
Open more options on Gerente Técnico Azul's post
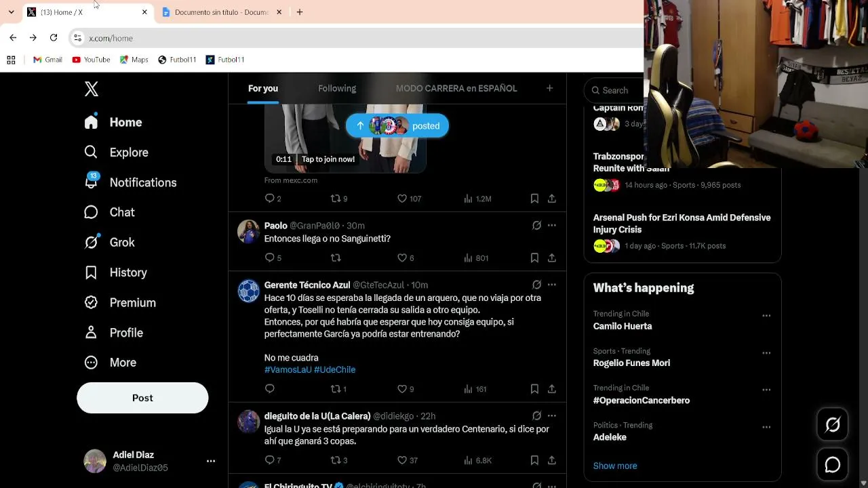552,285
